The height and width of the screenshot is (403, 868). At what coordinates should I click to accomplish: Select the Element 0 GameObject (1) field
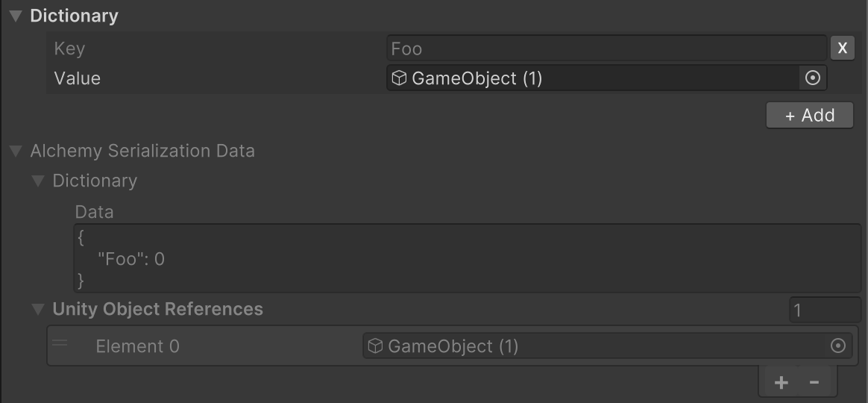597,346
